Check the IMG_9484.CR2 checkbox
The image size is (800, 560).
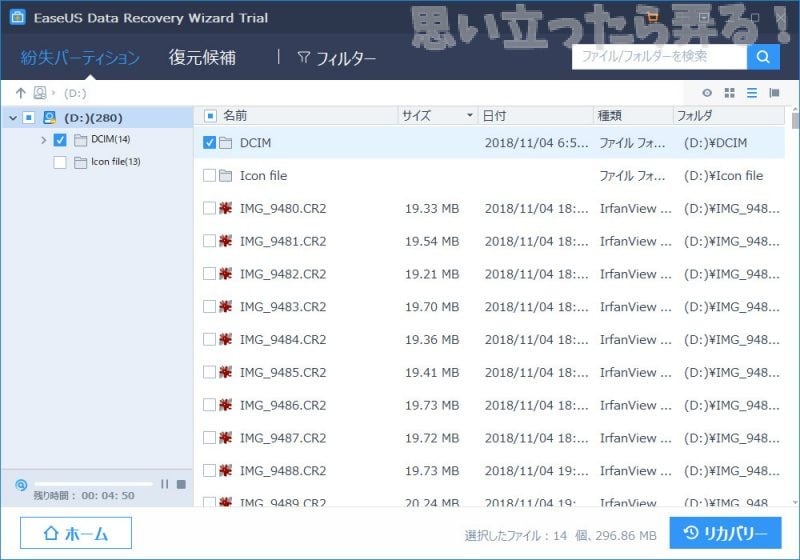pyautogui.click(x=209, y=339)
